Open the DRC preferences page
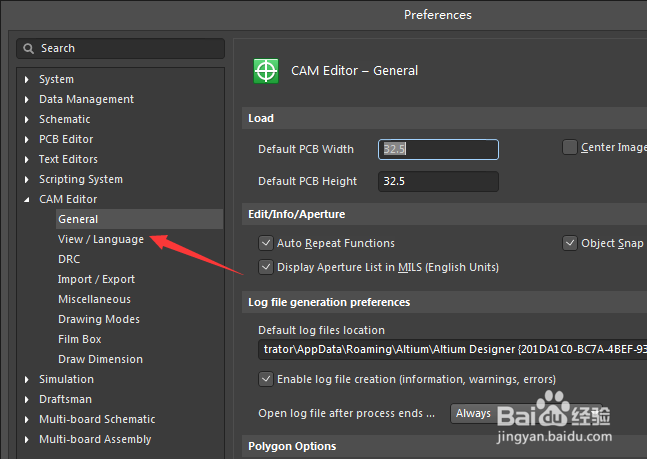This screenshot has width=647, height=459. (x=69, y=259)
